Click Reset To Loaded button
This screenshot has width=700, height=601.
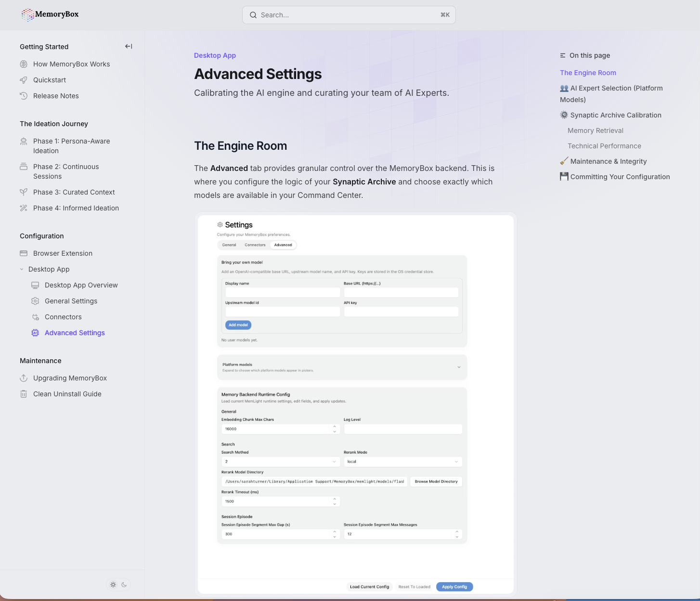(x=415, y=587)
